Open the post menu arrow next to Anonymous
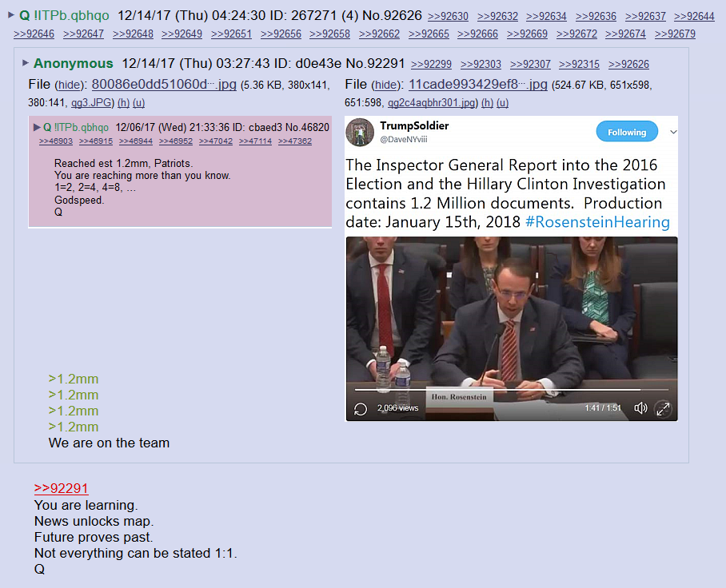The image size is (726, 588). [x=26, y=62]
